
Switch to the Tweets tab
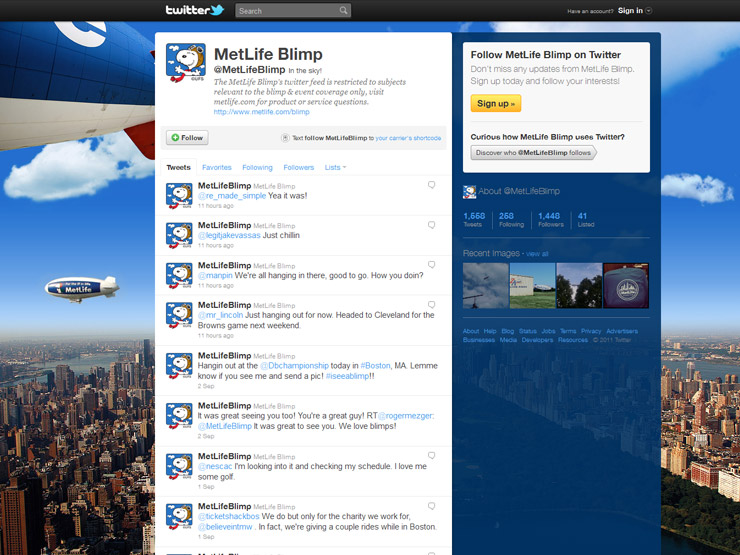(178, 168)
